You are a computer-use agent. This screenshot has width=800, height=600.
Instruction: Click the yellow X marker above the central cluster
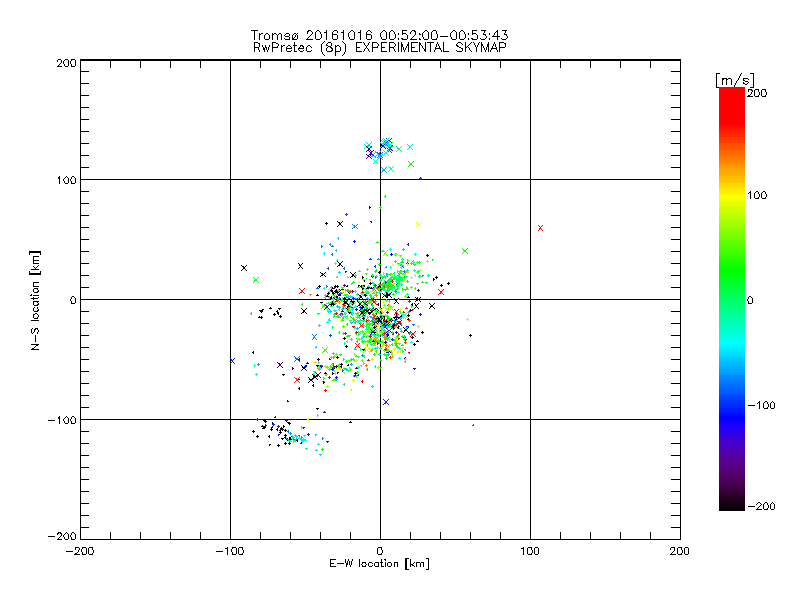pos(419,224)
